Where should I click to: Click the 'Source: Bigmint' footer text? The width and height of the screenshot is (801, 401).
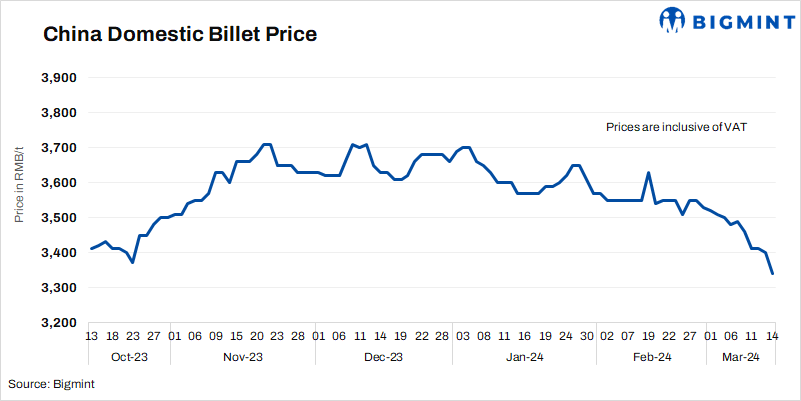click(x=51, y=384)
